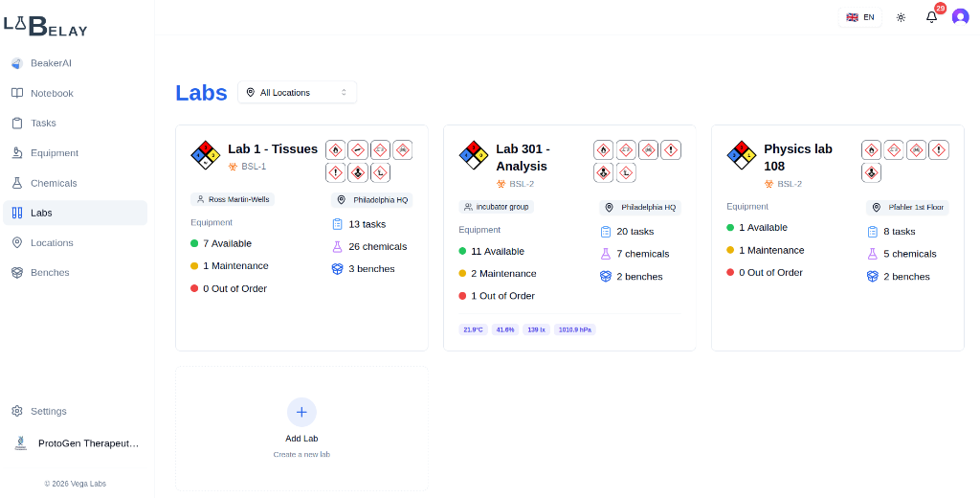Open the All Locations dropdown
The height and width of the screenshot is (498, 980).
point(297,93)
